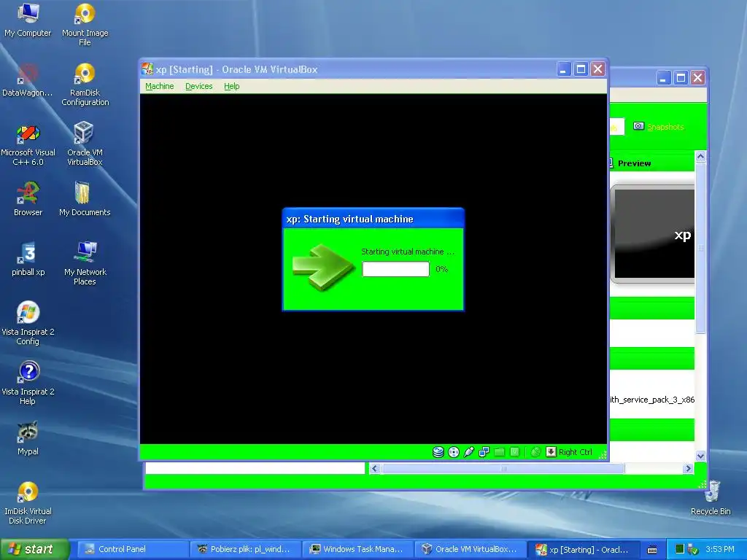747x560 pixels.
Task: Click the xp VM preview thumbnail
Action: pyautogui.click(x=652, y=234)
